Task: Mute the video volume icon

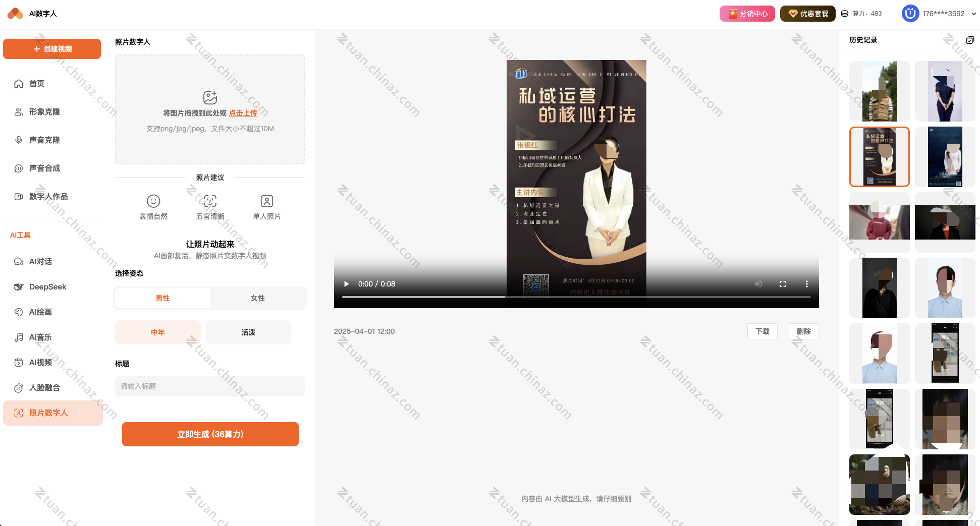Action: [758, 284]
